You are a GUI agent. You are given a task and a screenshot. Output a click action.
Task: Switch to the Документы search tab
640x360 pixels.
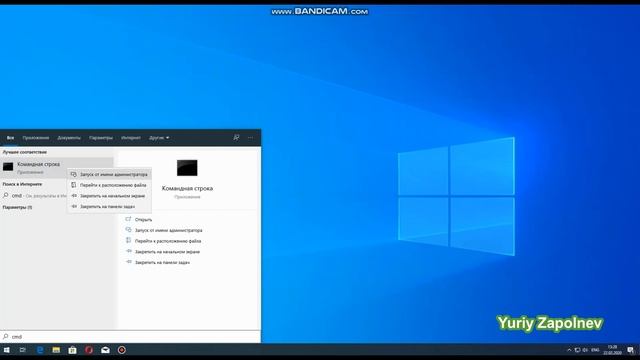pos(69,138)
